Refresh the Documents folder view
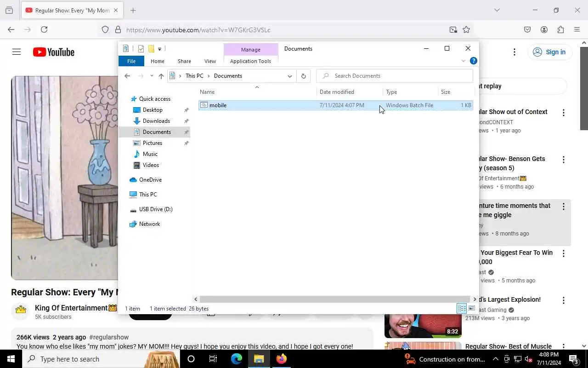This screenshot has height=368, width=588. click(303, 76)
